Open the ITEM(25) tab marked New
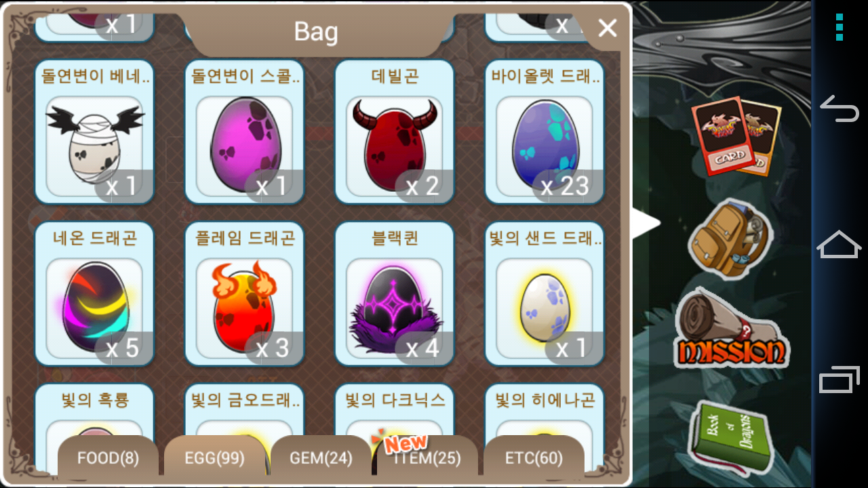This screenshot has width=868, height=488. point(427,458)
